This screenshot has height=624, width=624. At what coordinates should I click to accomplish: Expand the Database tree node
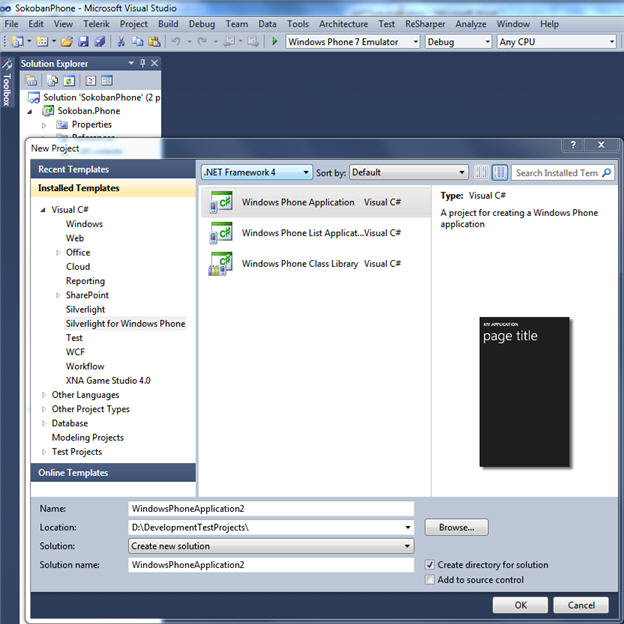pyautogui.click(x=44, y=423)
